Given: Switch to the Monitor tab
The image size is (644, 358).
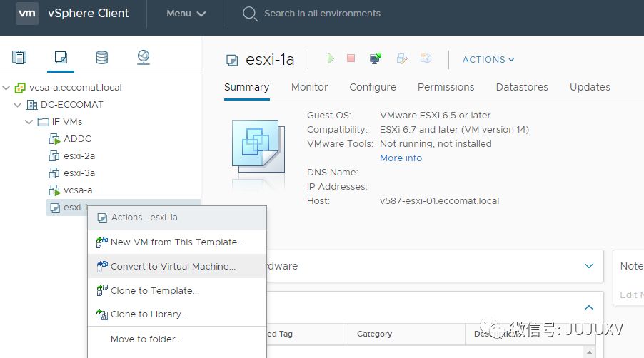Looking at the screenshot, I should 309,87.
